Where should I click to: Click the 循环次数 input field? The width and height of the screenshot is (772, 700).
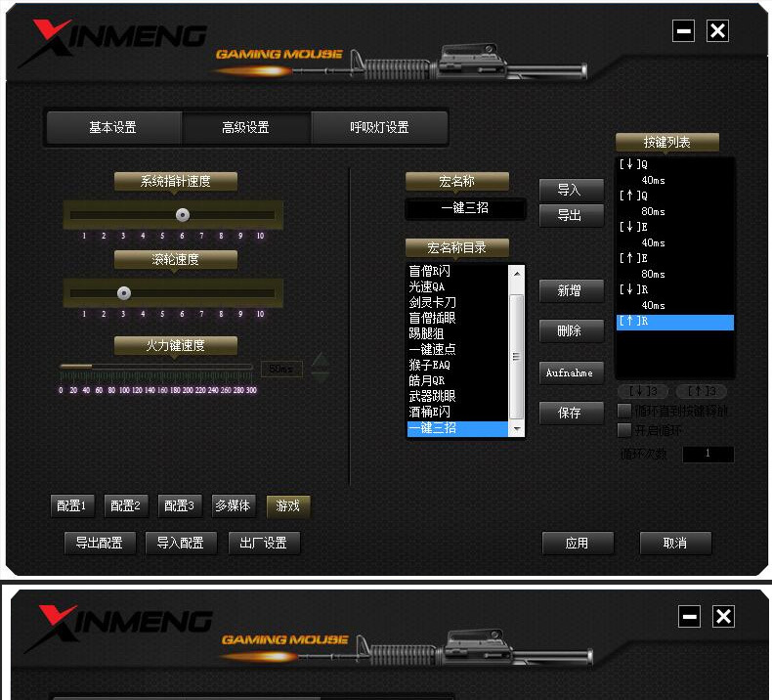coord(708,454)
